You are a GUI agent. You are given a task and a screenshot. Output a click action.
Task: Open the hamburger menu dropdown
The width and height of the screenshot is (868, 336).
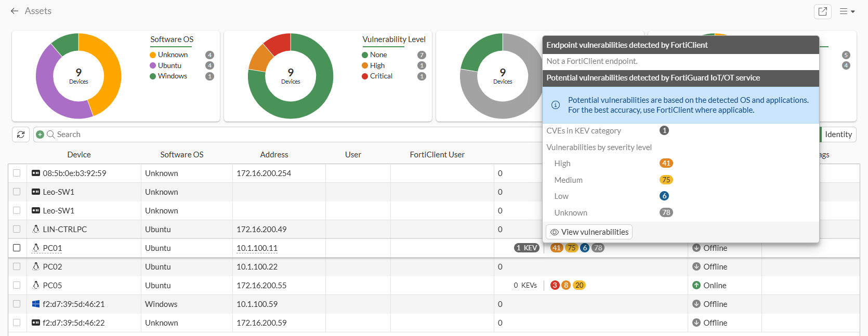point(847,11)
